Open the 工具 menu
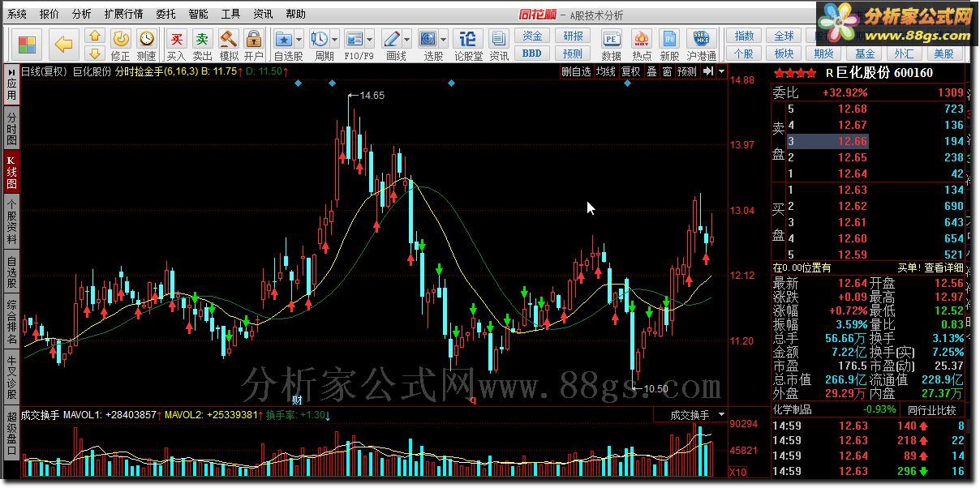This screenshot has width=980, height=488. point(230,14)
